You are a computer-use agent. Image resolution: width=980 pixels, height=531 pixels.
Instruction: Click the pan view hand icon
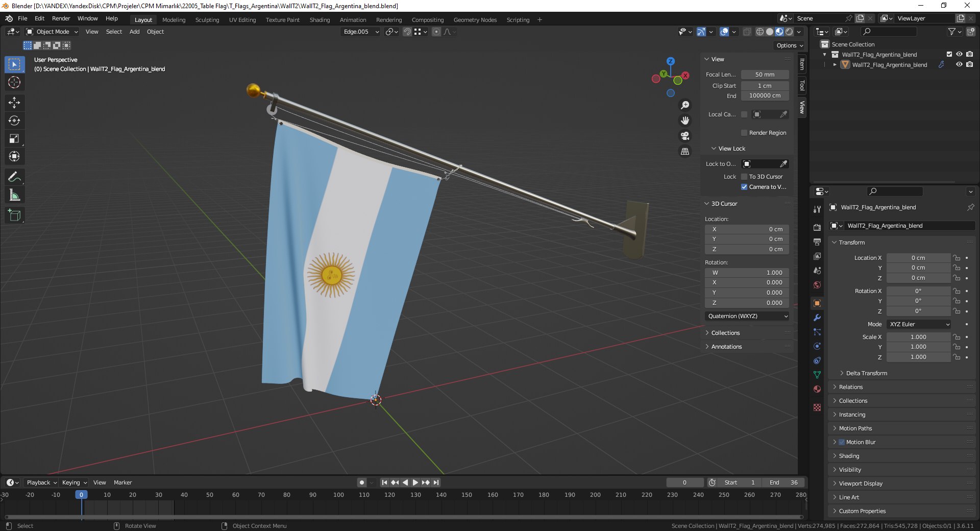pos(685,120)
